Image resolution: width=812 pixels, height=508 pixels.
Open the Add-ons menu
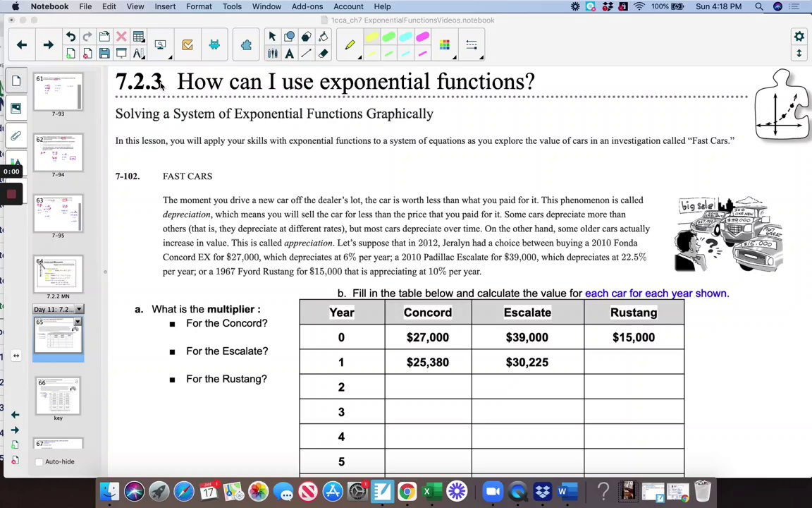point(307,7)
